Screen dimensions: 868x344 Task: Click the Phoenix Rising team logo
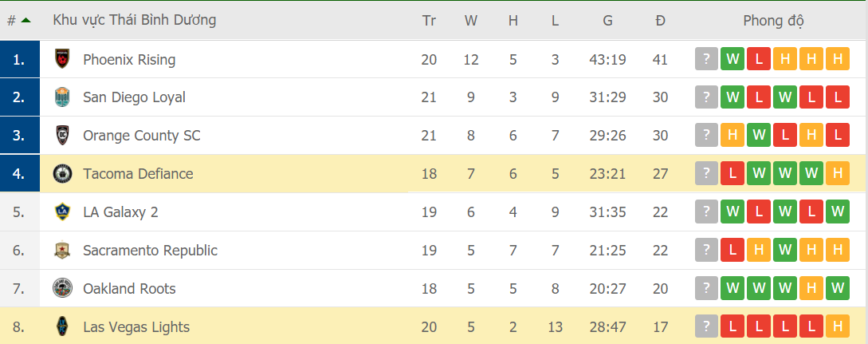(62, 59)
